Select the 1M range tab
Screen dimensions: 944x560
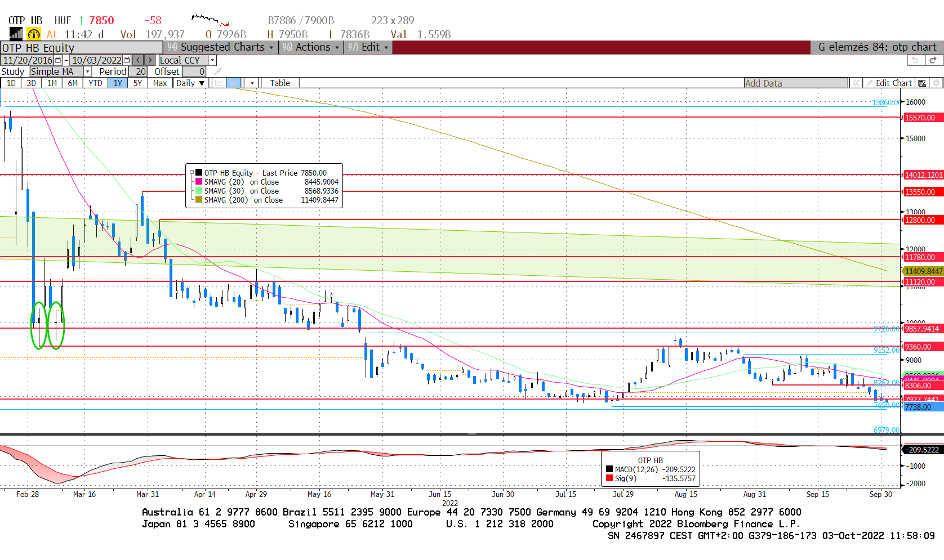(52, 83)
